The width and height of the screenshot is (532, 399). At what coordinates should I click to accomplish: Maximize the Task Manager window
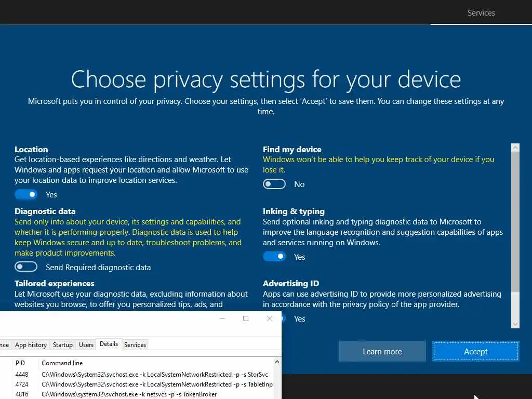(246, 318)
